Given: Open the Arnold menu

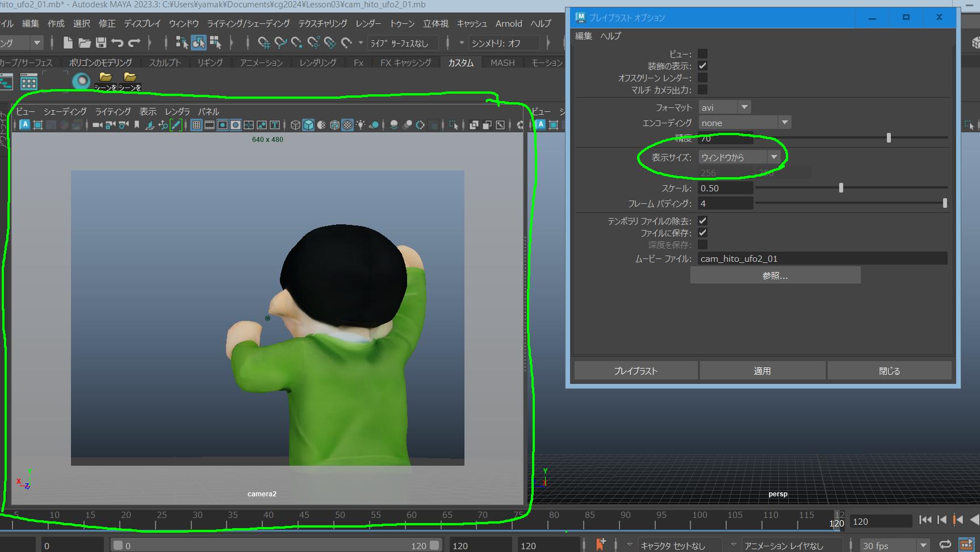Looking at the screenshot, I should (509, 23).
